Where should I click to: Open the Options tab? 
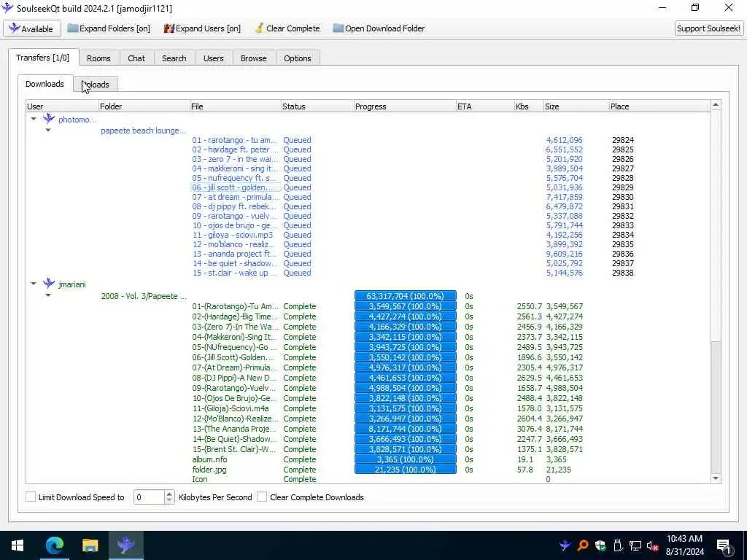pyautogui.click(x=298, y=58)
